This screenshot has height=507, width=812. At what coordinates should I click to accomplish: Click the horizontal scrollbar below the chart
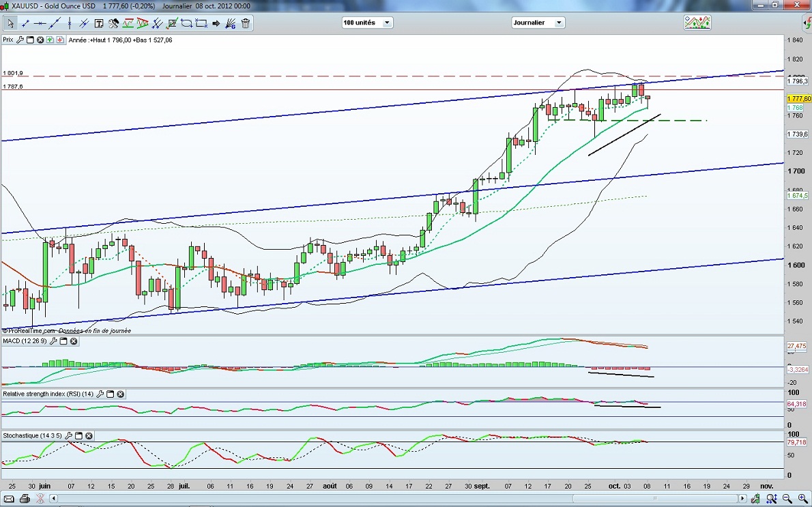click(396, 499)
